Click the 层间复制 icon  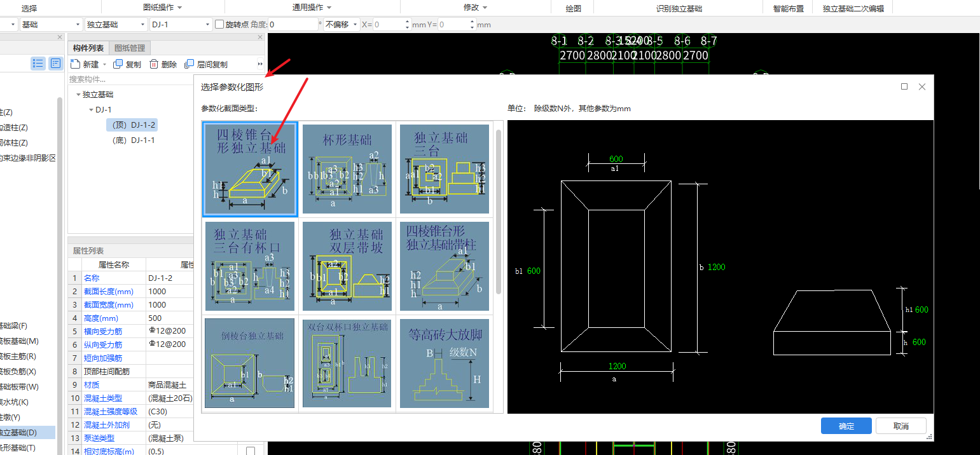[189, 64]
